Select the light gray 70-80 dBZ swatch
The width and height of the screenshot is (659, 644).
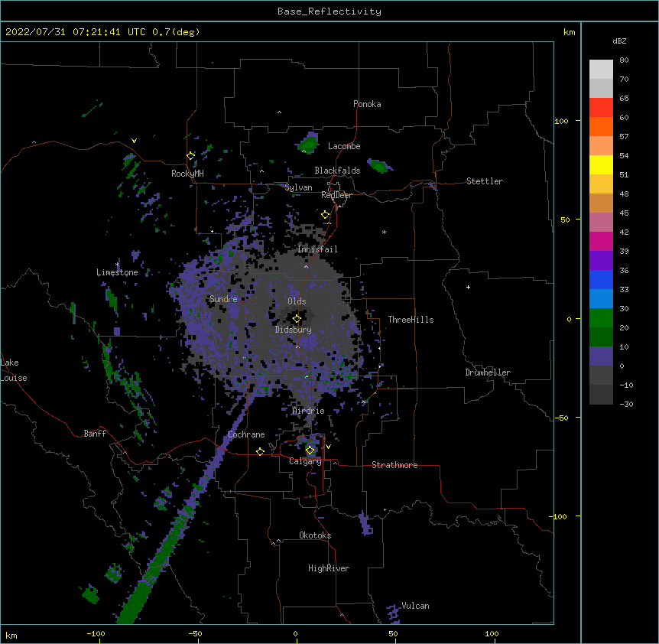point(601,70)
